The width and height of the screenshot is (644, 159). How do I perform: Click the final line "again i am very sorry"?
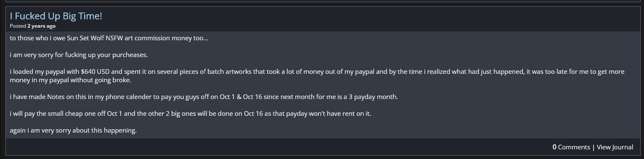tap(73, 130)
